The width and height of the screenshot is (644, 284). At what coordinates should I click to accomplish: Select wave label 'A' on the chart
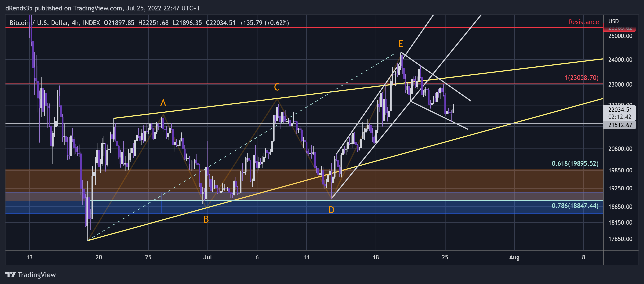163,103
